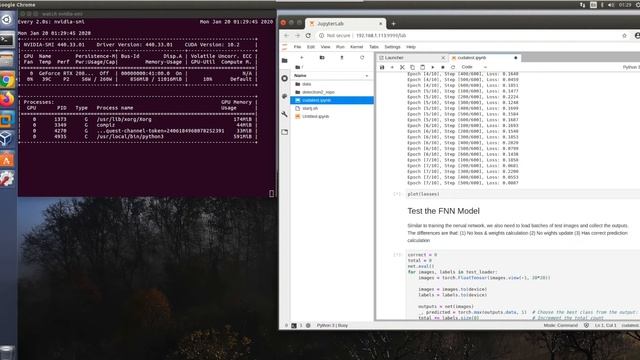Open VirtualBox from the dock

[x=7, y=139]
